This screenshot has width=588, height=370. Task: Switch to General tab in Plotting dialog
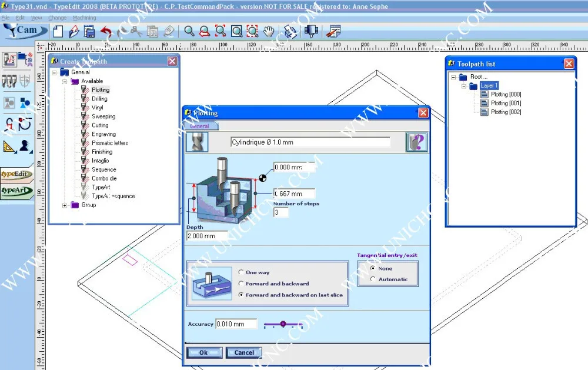pos(200,126)
